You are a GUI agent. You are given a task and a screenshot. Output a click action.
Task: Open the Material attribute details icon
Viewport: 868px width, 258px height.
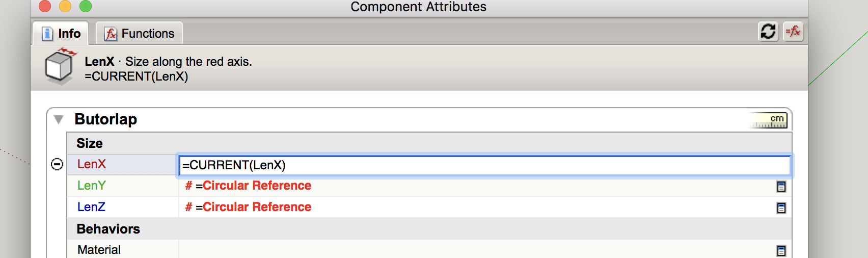[781, 251]
